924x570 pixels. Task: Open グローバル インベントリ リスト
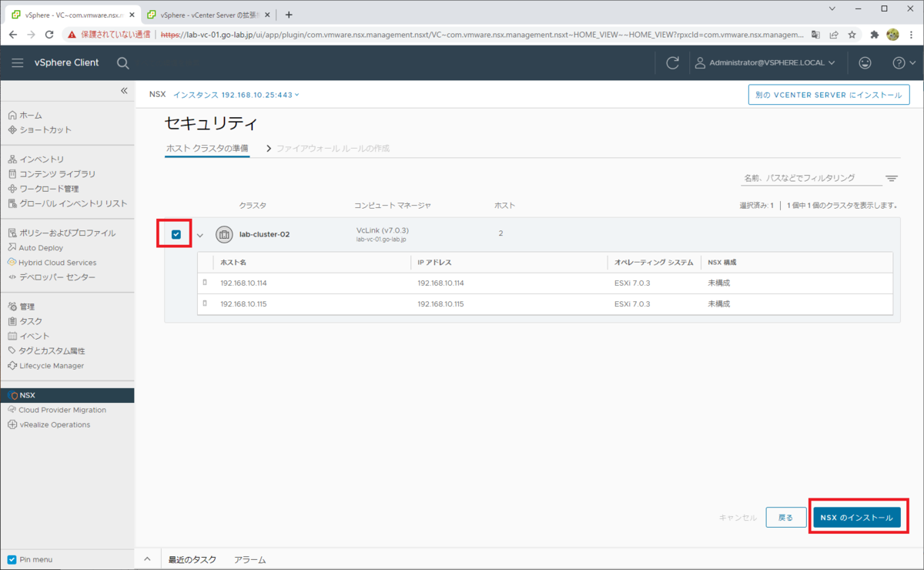tap(68, 203)
